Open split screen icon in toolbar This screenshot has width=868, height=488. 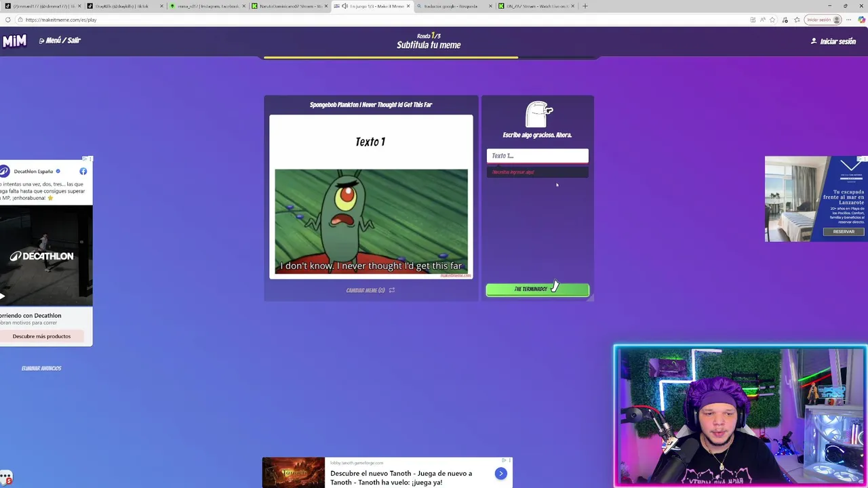753,20
